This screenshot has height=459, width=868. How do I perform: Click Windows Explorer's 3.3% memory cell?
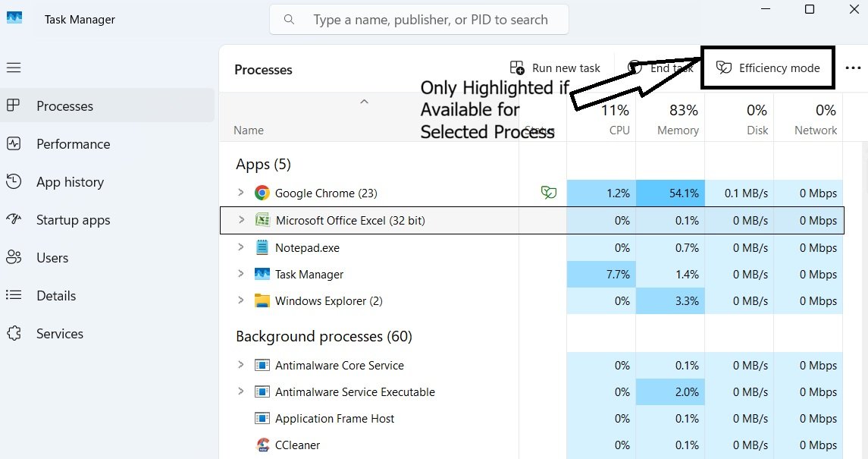click(670, 300)
